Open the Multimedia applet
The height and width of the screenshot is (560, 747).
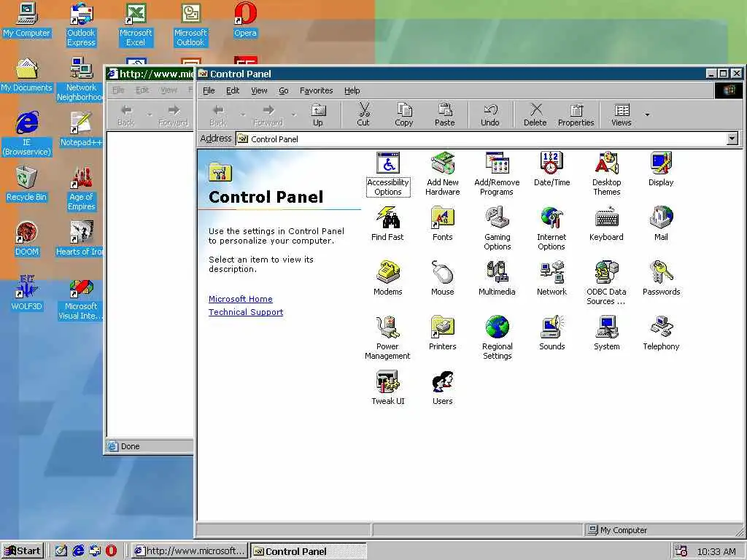click(497, 279)
